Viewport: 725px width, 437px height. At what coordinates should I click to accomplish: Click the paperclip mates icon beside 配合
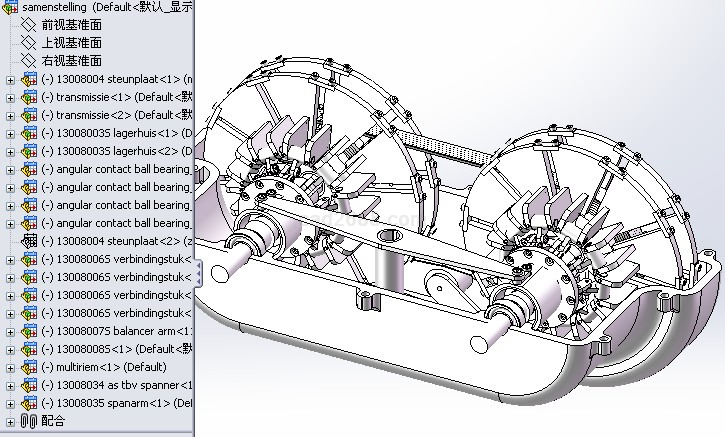tap(28, 421)
